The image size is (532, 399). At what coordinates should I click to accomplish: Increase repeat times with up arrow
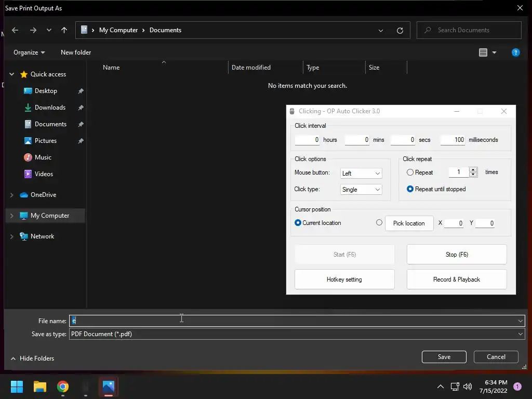point(473,170)
